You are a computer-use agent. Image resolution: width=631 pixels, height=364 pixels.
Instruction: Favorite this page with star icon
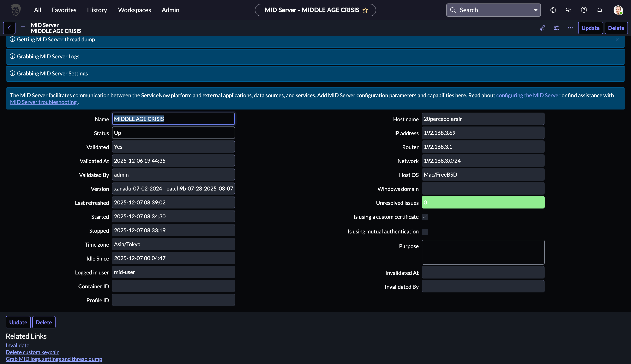[x=365, y=10]
